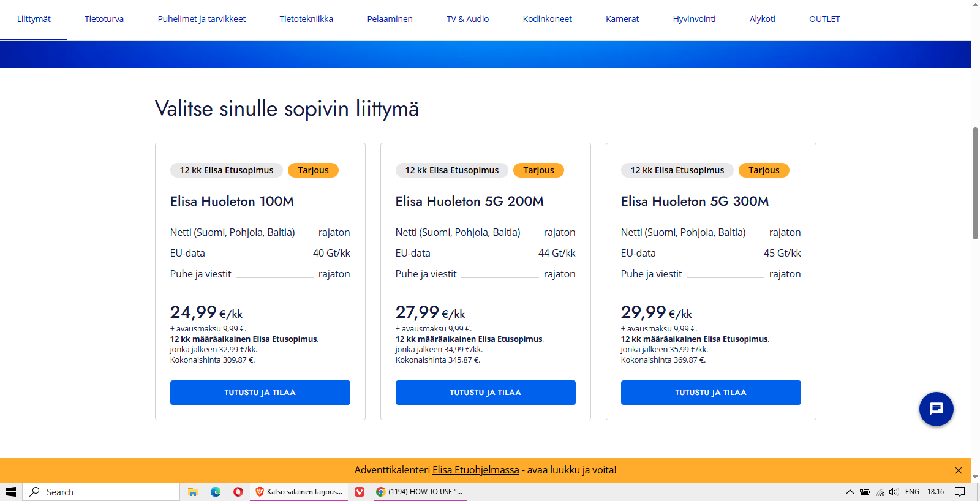
Task: Click the 40 Gt/kk EU-data value
Action: [331, 253]
